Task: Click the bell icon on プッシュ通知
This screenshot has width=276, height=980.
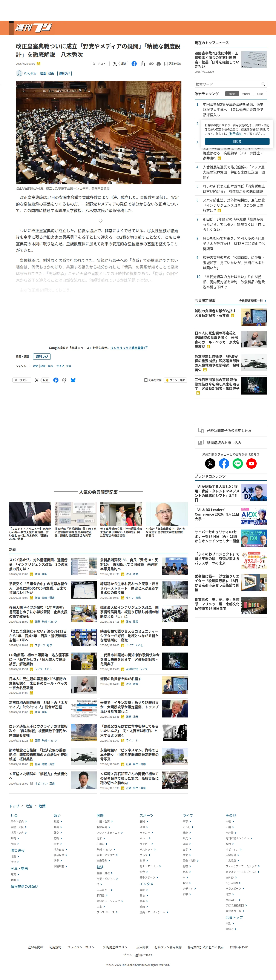Action: click(x=167, y=380)
